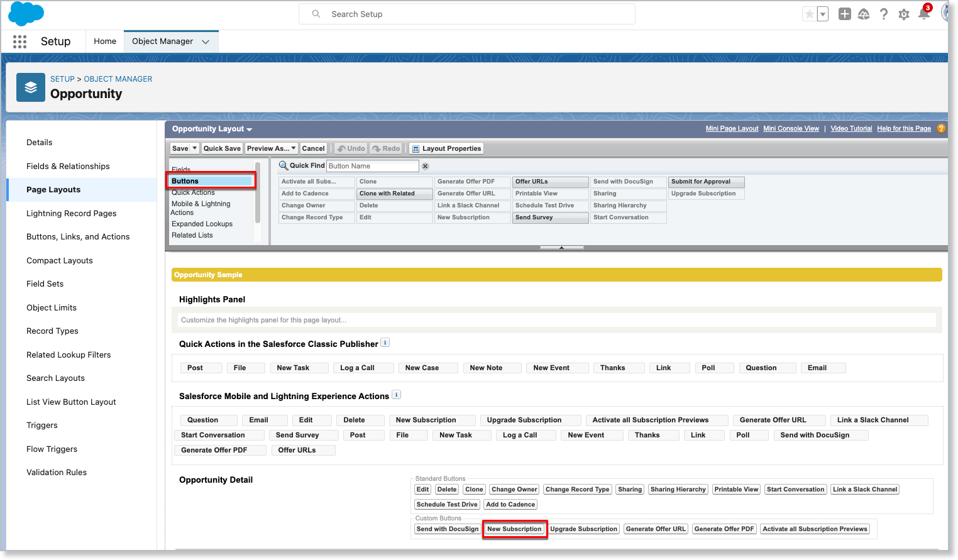Click info icon next to Lightning Experience Actions

pos(396,395)
